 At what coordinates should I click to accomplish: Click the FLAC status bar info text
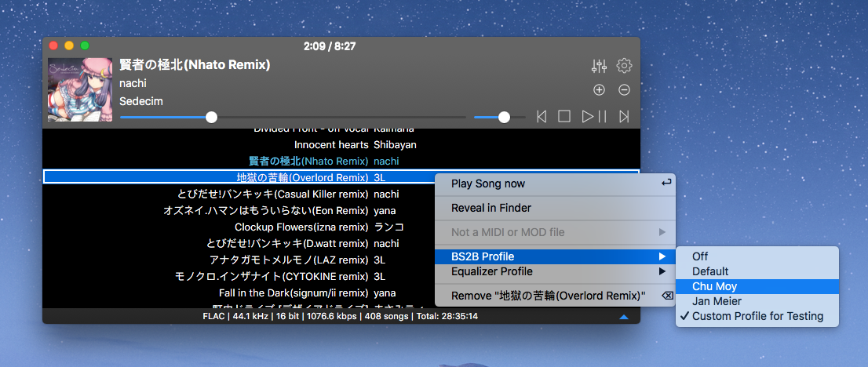[x=341, y=317]
